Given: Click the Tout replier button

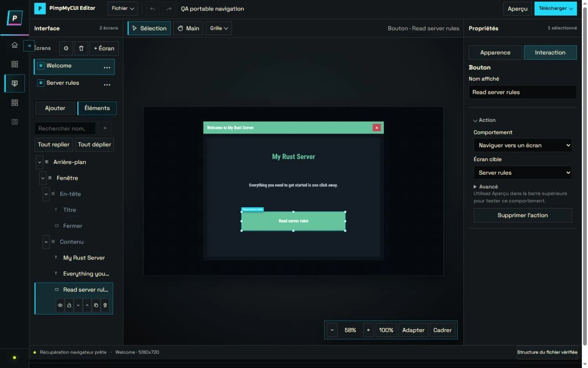Looking at the screenshot, I should pyautogui.click(x=54, y=145).
